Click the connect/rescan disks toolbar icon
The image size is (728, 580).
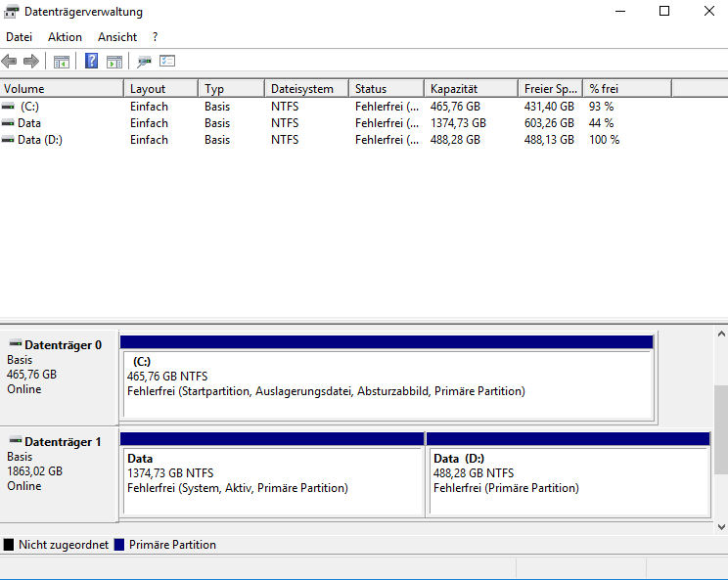[144, 62]
